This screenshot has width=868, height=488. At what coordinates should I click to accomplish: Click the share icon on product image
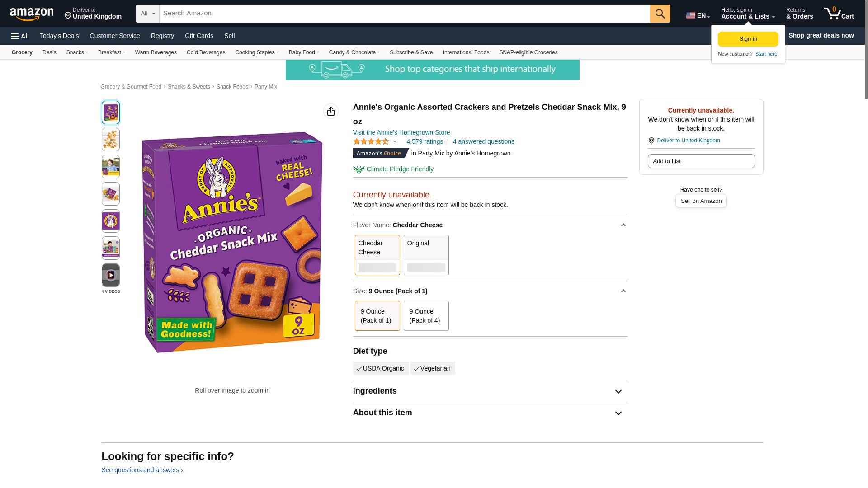[x=331, y=111]
